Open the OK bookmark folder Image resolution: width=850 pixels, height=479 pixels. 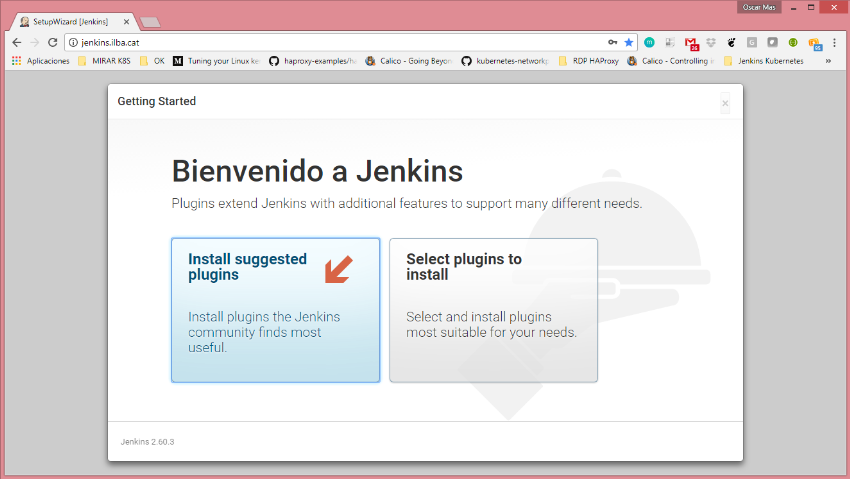(152, 61)
